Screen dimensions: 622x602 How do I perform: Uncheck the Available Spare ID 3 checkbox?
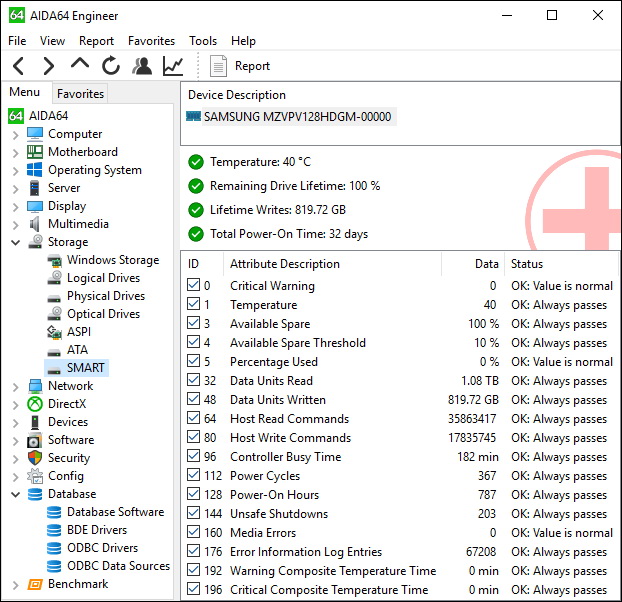[193, 323]
